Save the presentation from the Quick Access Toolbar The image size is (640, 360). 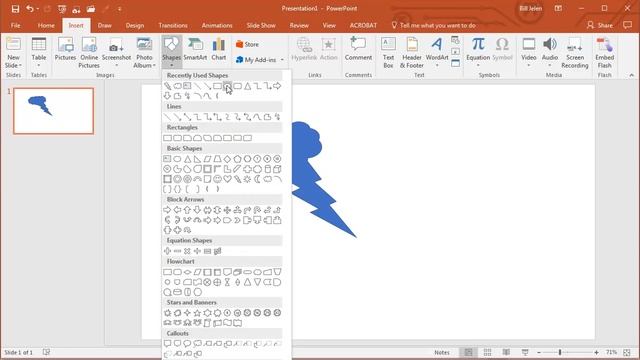(15, 9)
